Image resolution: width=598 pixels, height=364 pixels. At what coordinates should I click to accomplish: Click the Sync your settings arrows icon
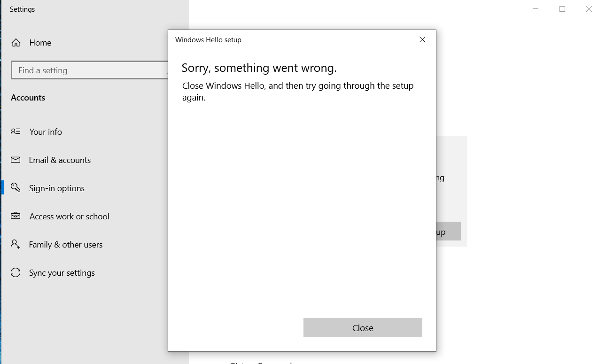(16, 272)
